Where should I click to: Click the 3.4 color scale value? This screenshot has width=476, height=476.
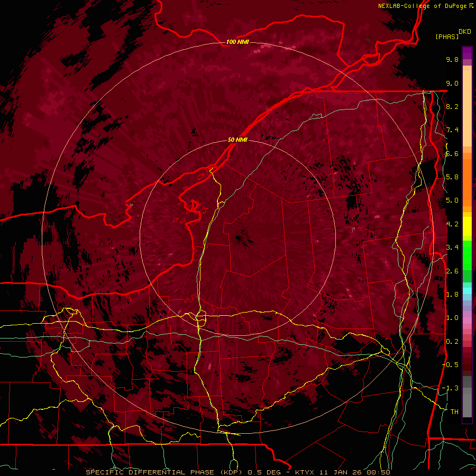(452, 248)
